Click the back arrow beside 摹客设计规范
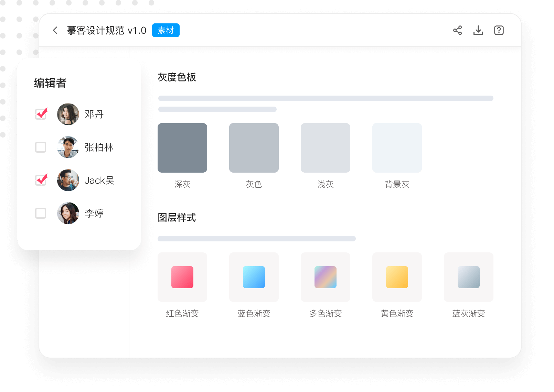 pyautogui.click(x=55, y=30)
